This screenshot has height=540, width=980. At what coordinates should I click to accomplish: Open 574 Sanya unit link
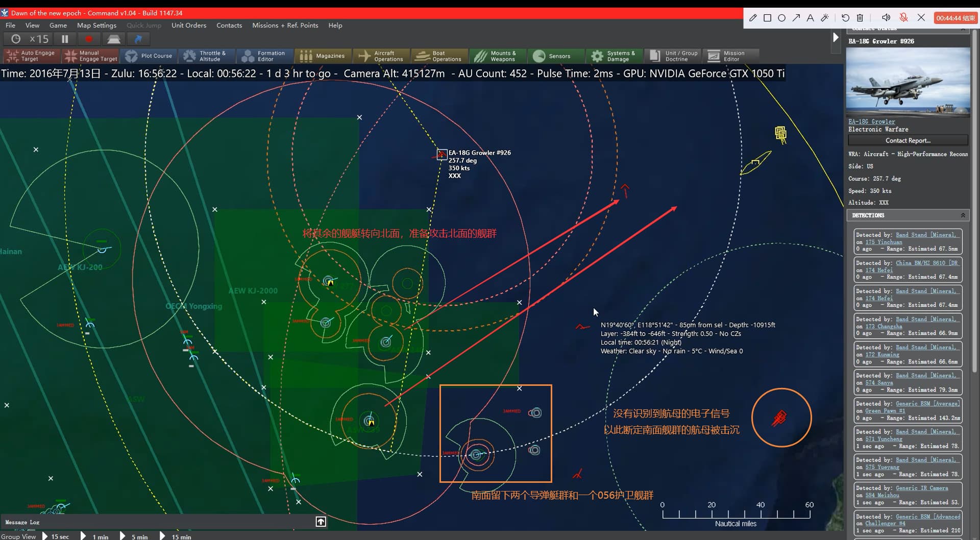coord(879,382)
